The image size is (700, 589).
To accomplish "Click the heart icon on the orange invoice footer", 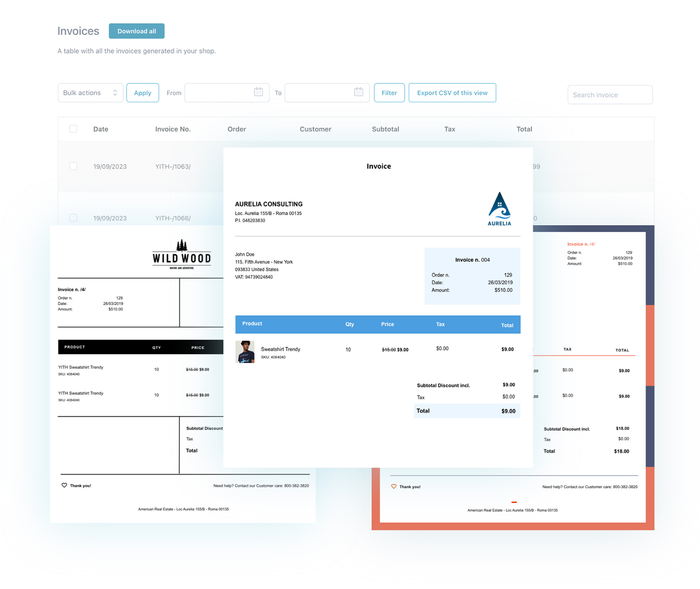I will click(394, 486).
